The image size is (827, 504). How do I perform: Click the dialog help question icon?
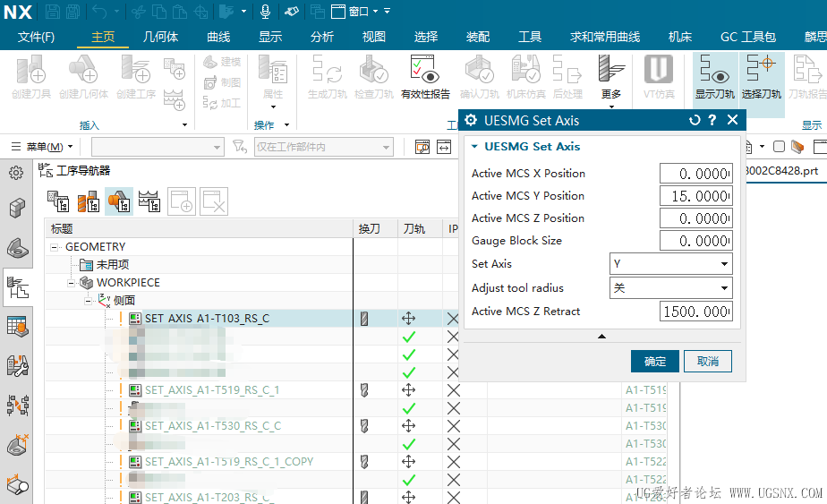(x=712, y=120)
